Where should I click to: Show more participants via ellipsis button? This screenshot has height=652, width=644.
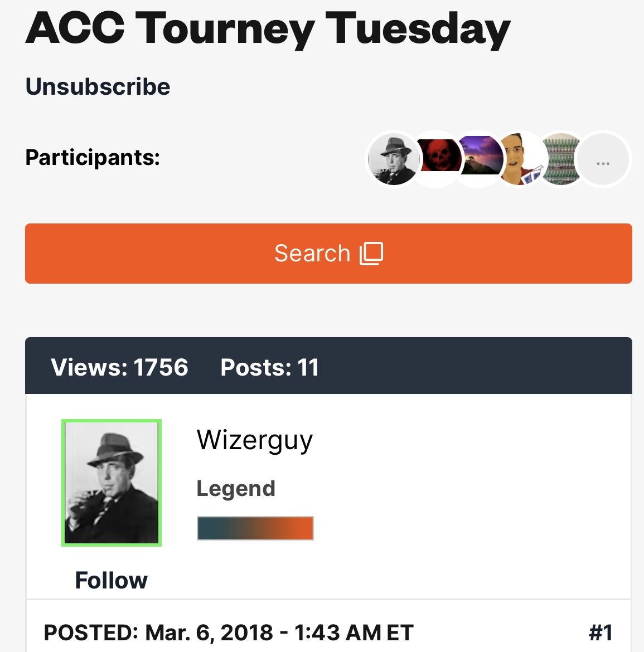point(603,160)
